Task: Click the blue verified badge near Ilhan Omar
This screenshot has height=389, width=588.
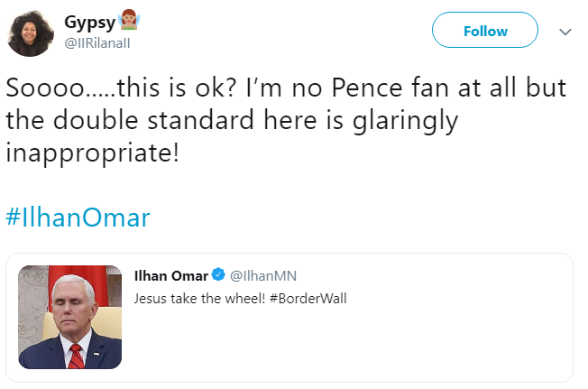Action: coord(216,274)
